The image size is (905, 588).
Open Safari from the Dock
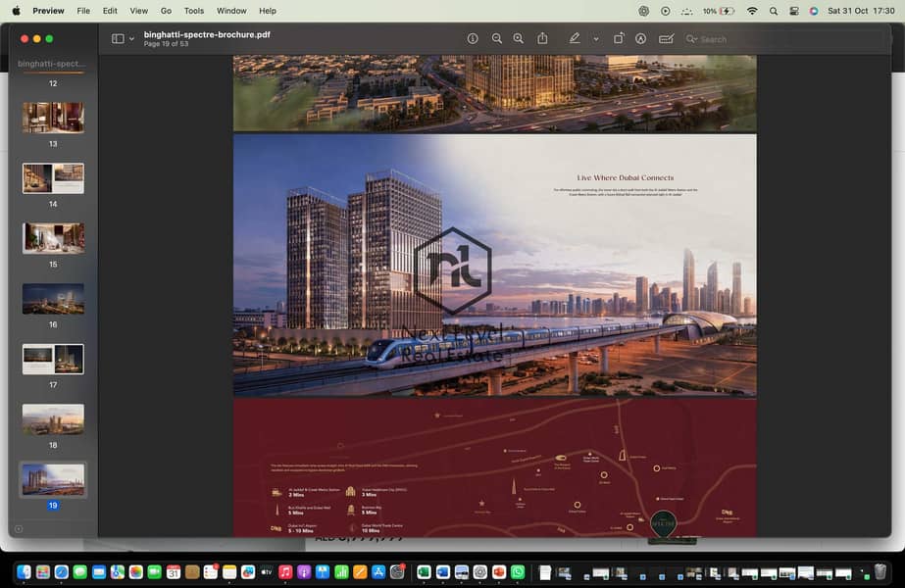tap(61, 572)
